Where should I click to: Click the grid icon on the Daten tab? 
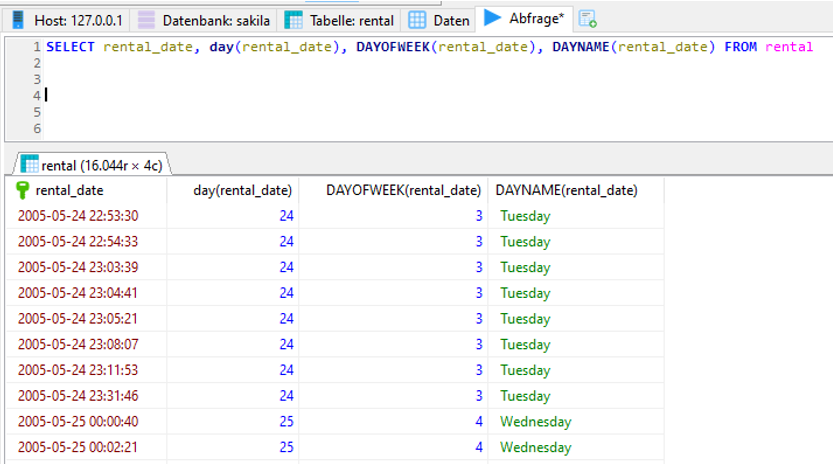point(417,20)
